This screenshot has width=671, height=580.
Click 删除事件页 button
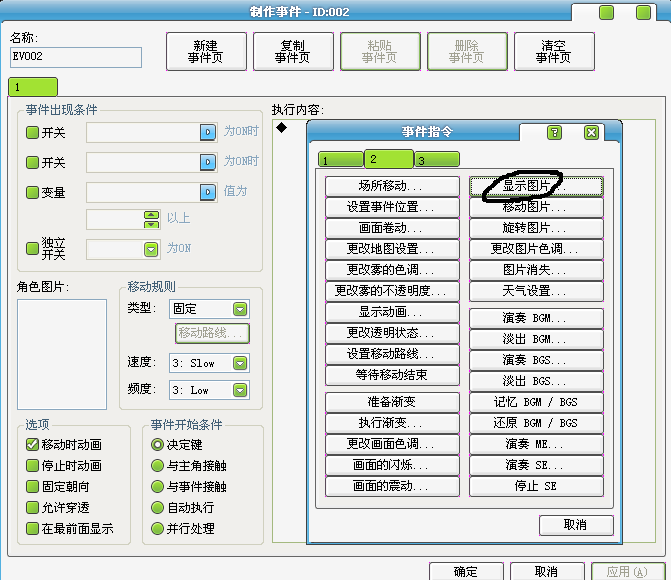click(x=467, y=51)
